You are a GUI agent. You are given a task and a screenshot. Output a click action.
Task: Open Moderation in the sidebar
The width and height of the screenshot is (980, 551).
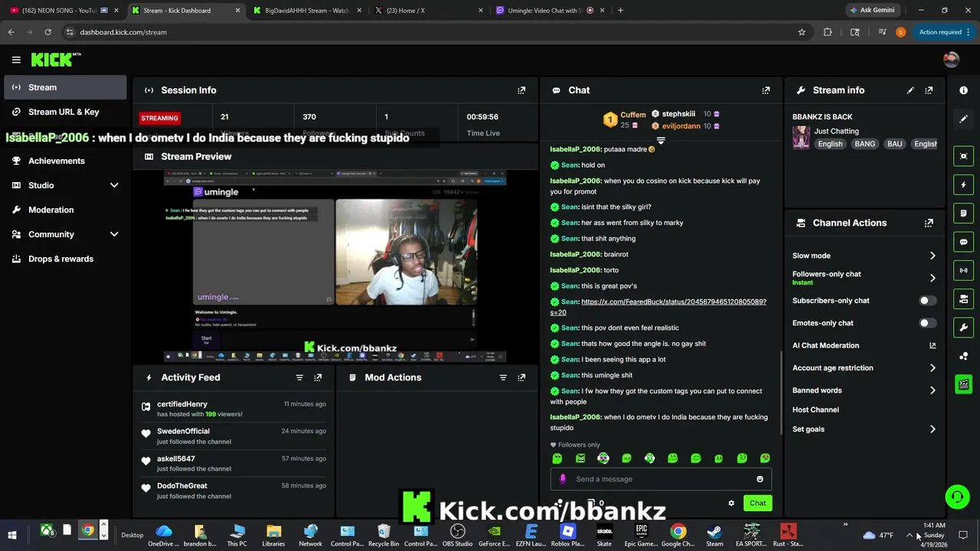pos(64,210)
